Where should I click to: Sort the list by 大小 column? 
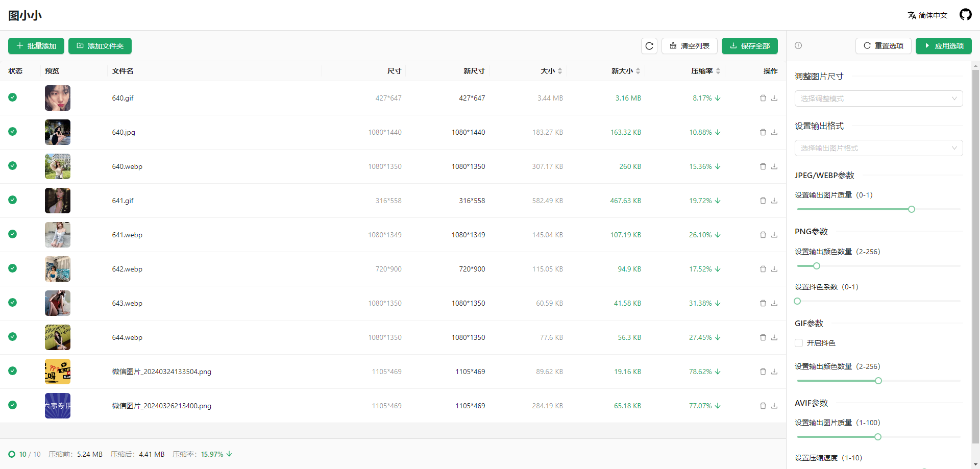coord(551,71)
